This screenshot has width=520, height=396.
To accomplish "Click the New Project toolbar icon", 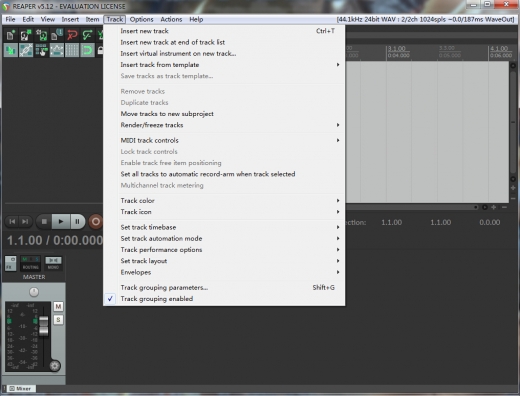I will pyautogui.click(x=10, y=35).
